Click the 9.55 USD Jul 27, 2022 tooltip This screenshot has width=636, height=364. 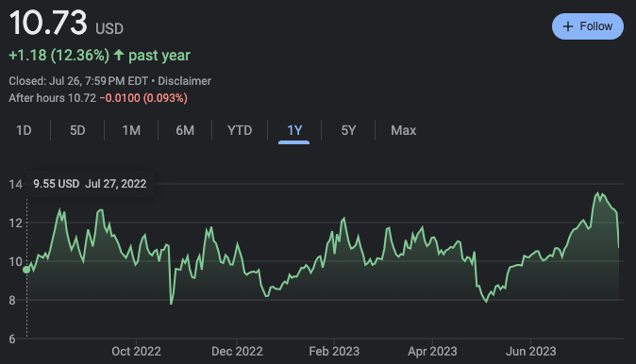[90, 184]
